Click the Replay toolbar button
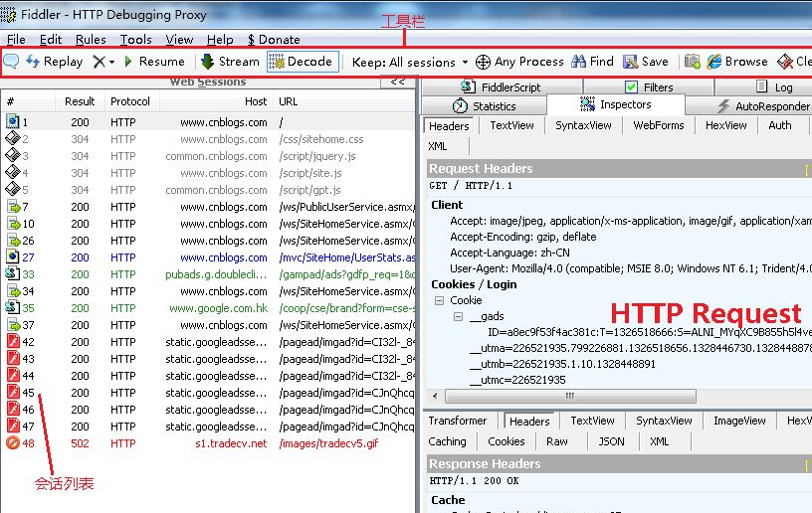The image size is (812, 513). coord(55,62)
